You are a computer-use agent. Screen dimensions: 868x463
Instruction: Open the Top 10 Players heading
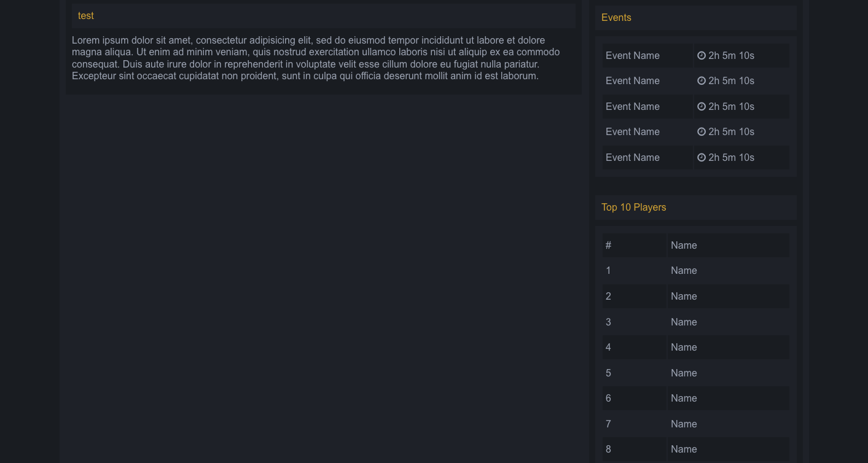tap(633, 208)
